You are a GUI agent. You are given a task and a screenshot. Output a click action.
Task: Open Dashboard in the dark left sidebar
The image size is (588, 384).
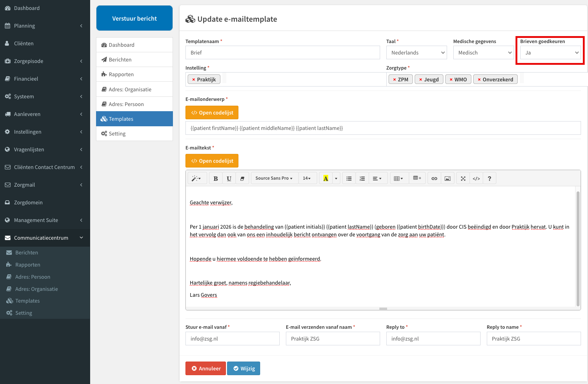45,8
